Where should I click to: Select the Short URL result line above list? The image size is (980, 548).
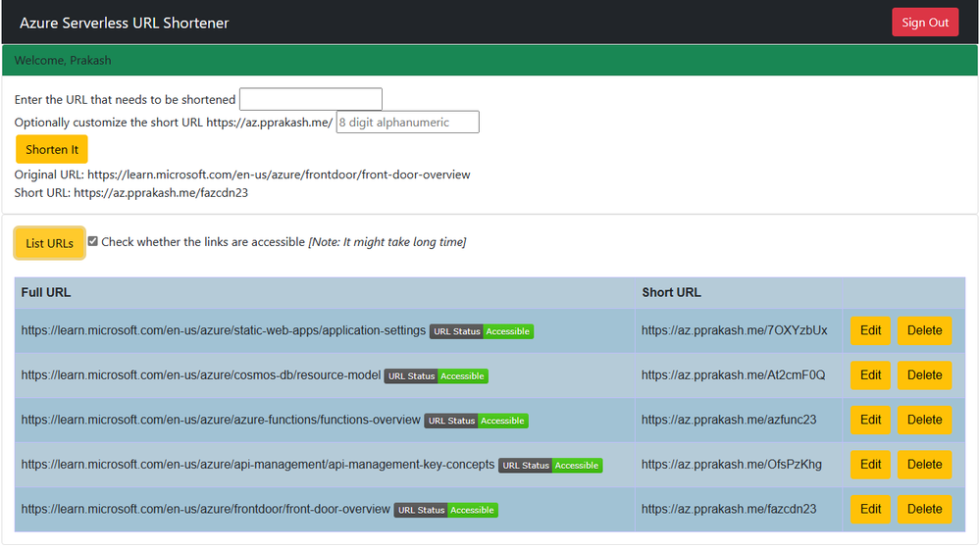[131, 193]
